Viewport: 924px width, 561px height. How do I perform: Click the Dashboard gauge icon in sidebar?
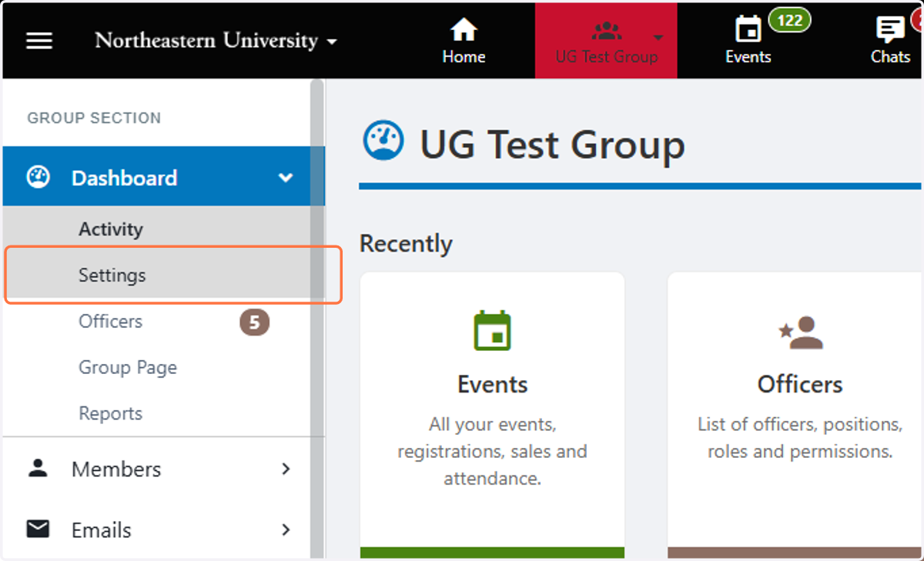(38, 178)
